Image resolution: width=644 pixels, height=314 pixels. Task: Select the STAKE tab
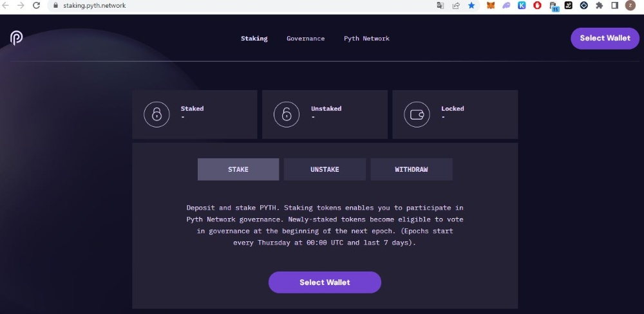[238, 169]
